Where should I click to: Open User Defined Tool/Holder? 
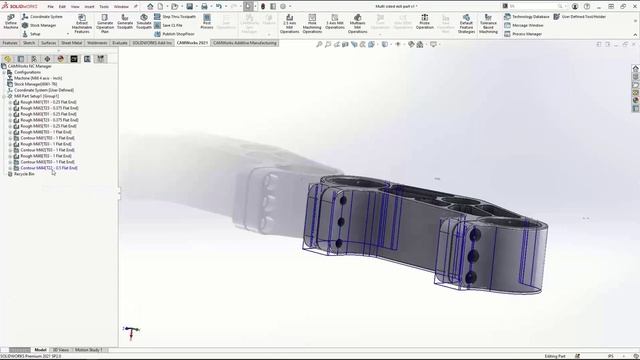click(580, 17)
